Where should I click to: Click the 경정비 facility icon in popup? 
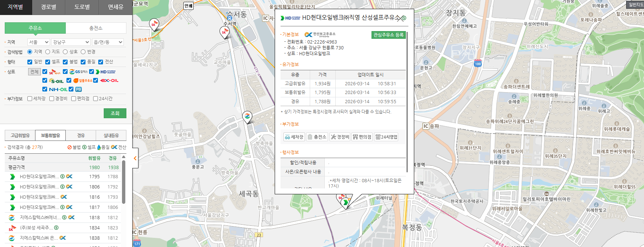[x=340, y=137]
